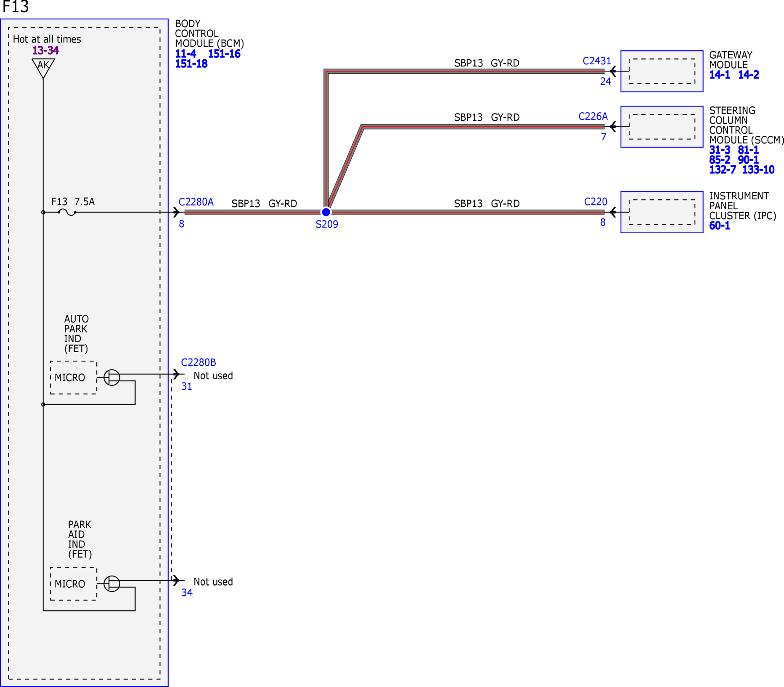This screenshot has width=784, height=687.
Task: Select the S209 splice blue dot
Action: coord(326,212)
